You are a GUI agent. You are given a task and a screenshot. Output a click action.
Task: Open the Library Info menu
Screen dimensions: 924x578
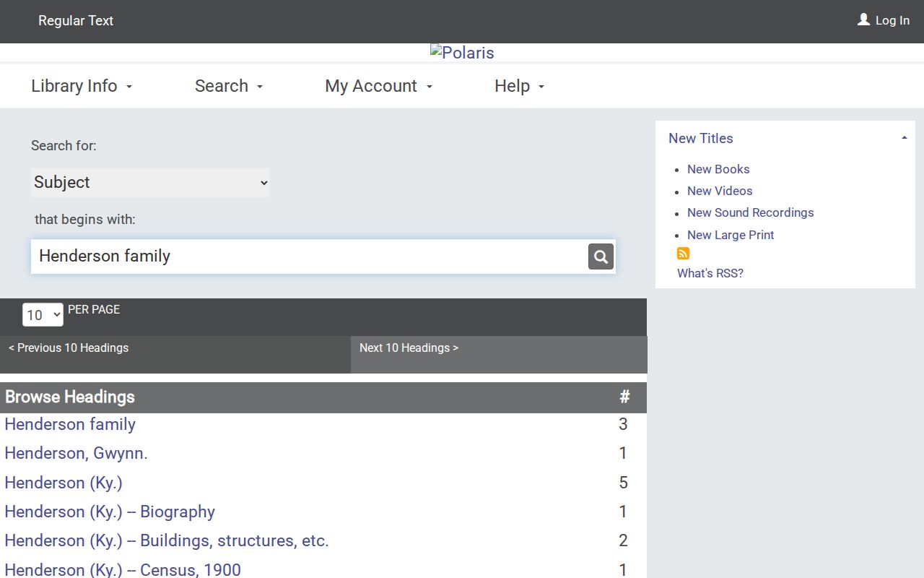82,86
